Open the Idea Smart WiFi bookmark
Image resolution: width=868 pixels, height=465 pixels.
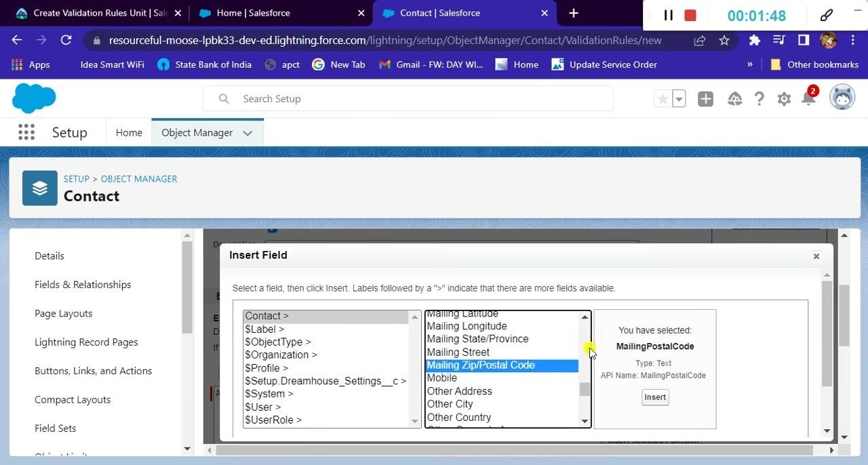click(112, 64)
